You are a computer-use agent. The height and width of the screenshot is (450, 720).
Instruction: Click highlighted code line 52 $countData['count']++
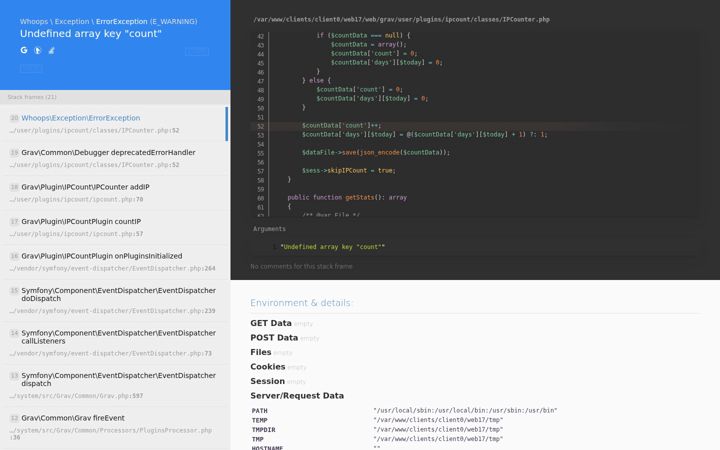click(x=341, y=125)
